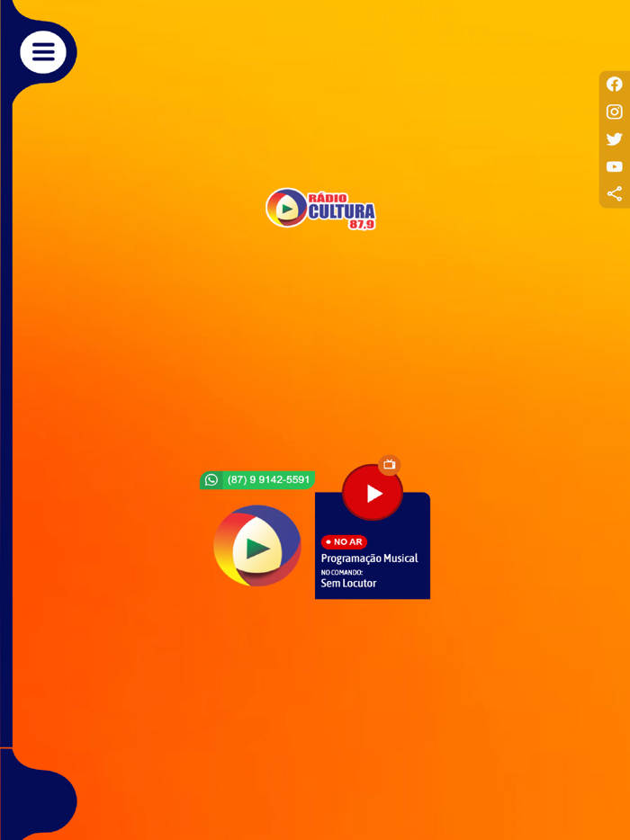Open the Instagram profile link
The width and height of the screenshot is (630, 840).
coord(614,112)
